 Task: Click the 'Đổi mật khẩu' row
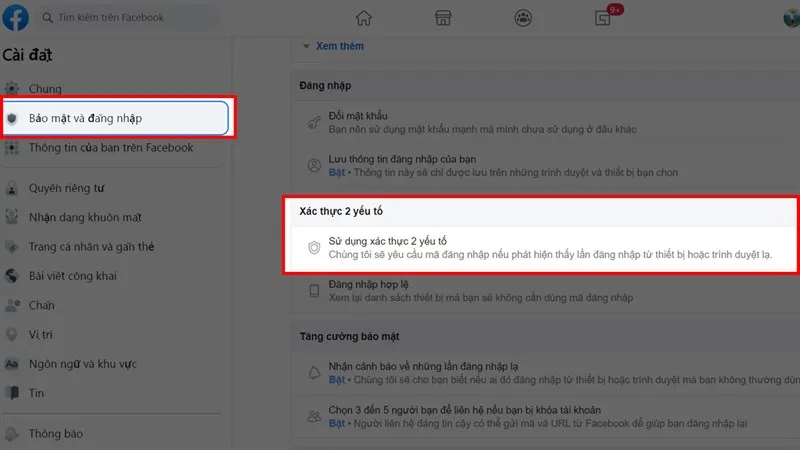pos(546,122)
